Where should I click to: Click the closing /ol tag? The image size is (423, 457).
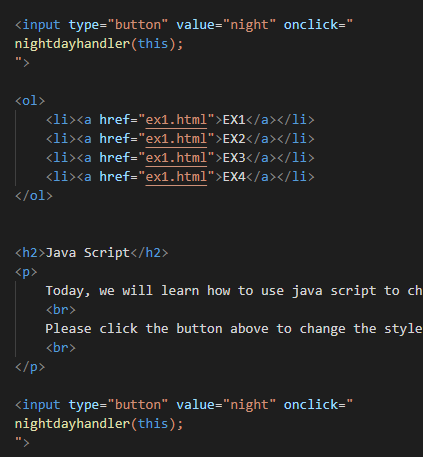[x=34, y=196]
